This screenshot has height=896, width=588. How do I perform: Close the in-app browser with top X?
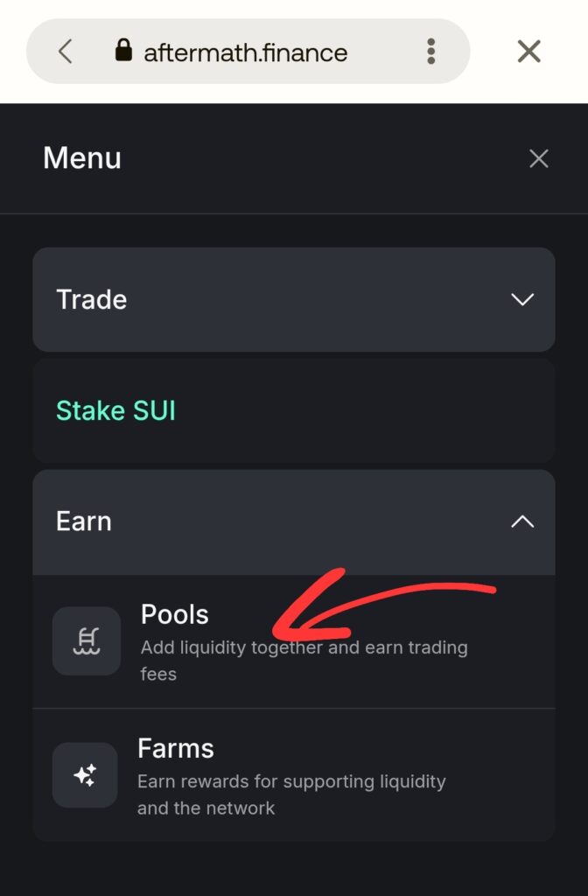528,52
